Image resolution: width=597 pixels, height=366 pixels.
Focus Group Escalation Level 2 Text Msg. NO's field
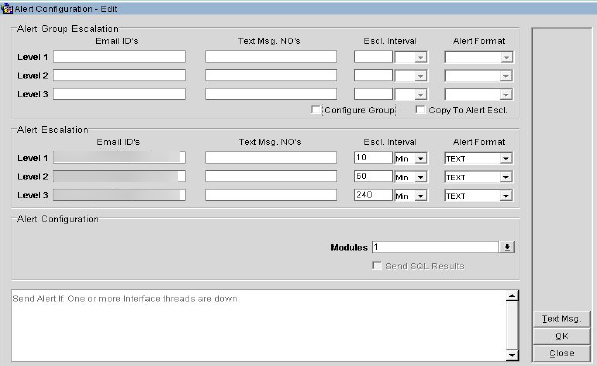tap(271, 75)
